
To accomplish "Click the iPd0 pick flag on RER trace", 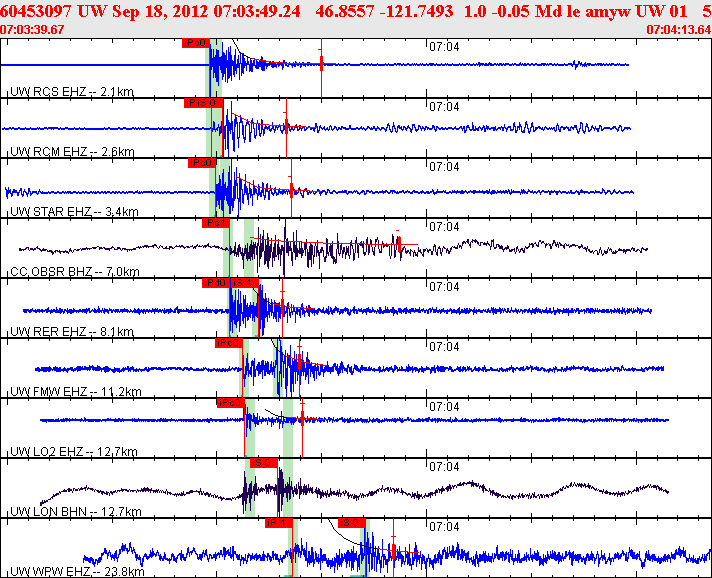I will pyautogui.click(x=215, y=283).
